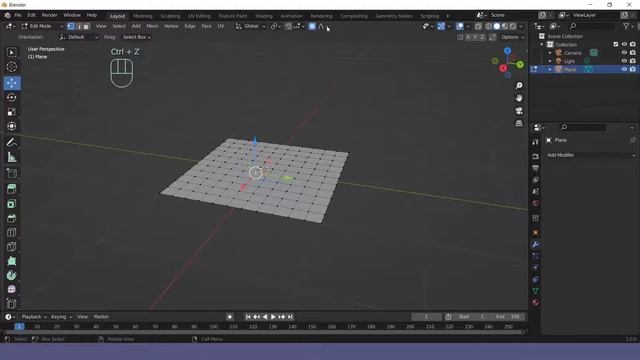The width and height of the screenshot is (640, 360).
Task: Open the File menu
Action: [x=18, y=15]
